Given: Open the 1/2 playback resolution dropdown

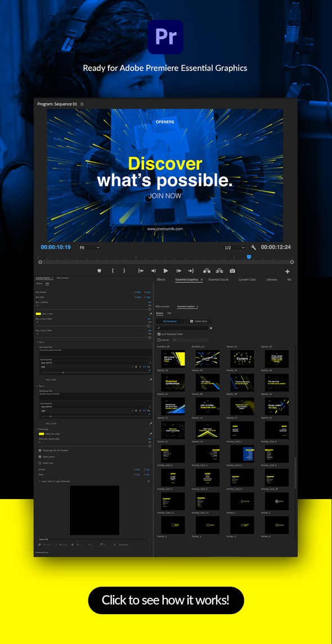Looking at the screenshot, I should (x=234, y=248).
